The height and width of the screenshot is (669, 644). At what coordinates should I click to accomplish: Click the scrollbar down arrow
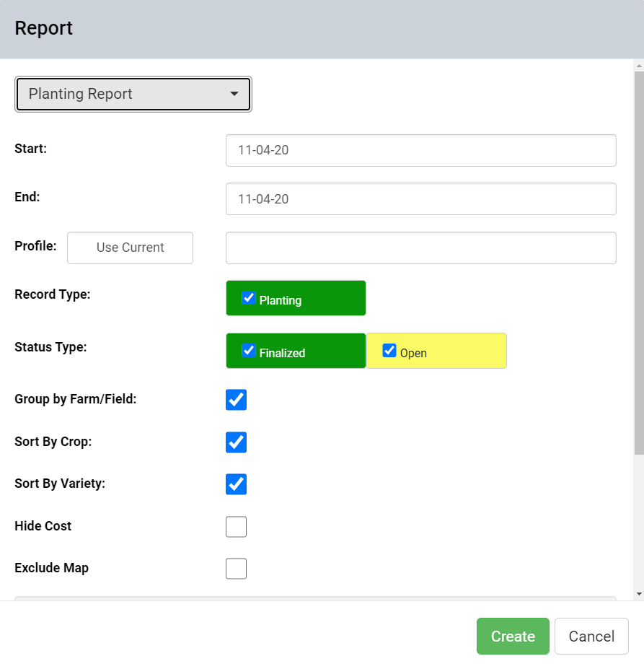pyautogui.click(x=638, y=593)
